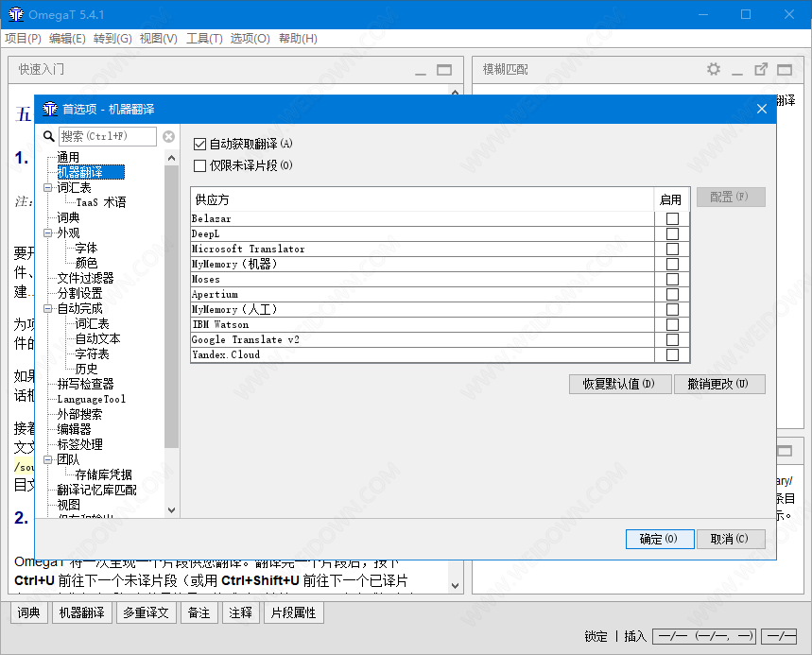Select 翻译记忆库匹配 in preferences tree
The width and height of the screenshot is (812, 655).
point(96,490)
